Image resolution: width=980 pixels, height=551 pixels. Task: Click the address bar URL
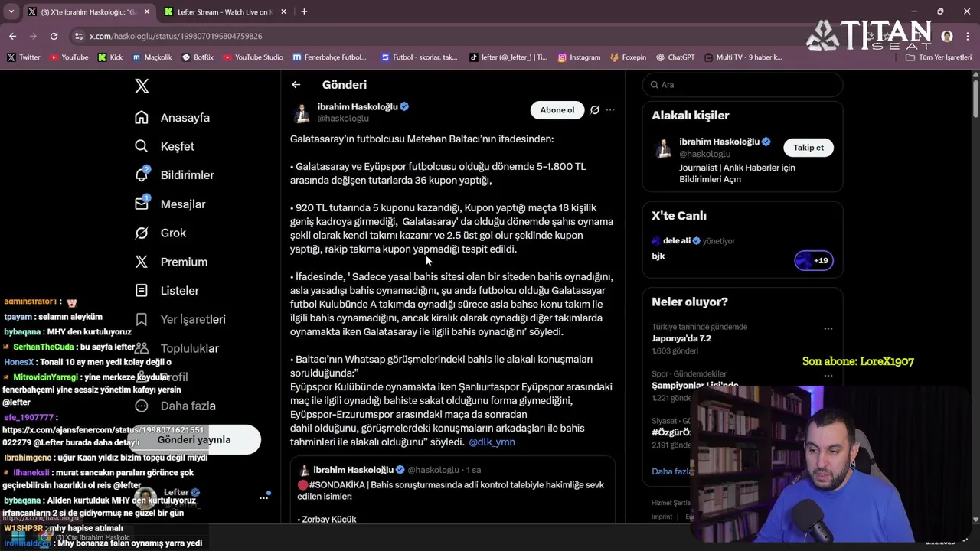(175, 36)
